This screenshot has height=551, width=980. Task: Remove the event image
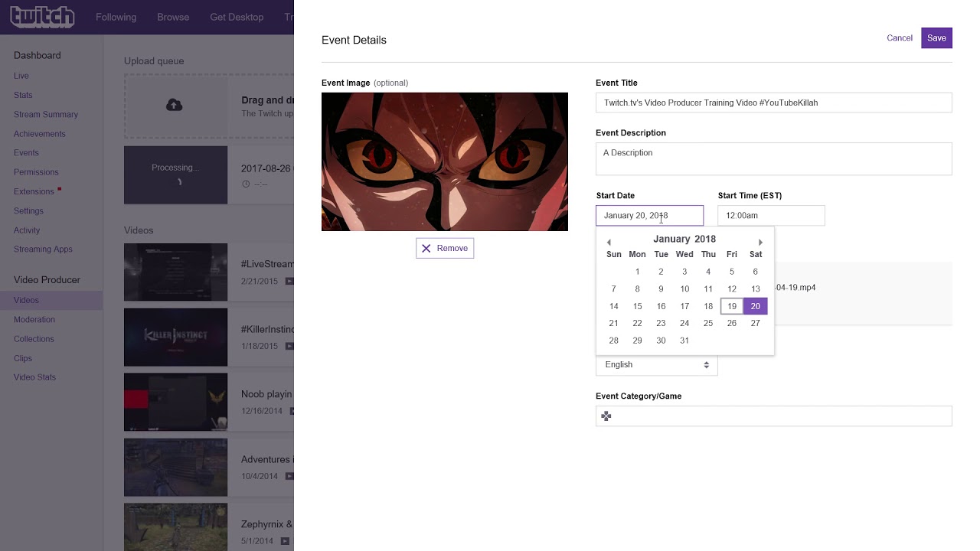click(445, 248)
